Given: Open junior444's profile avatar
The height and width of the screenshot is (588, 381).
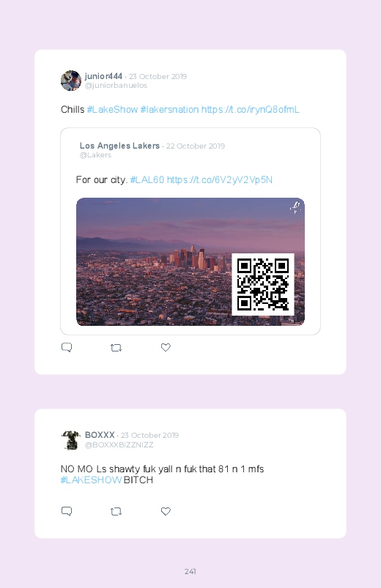Looking at the screenshot, I should 71,81.
